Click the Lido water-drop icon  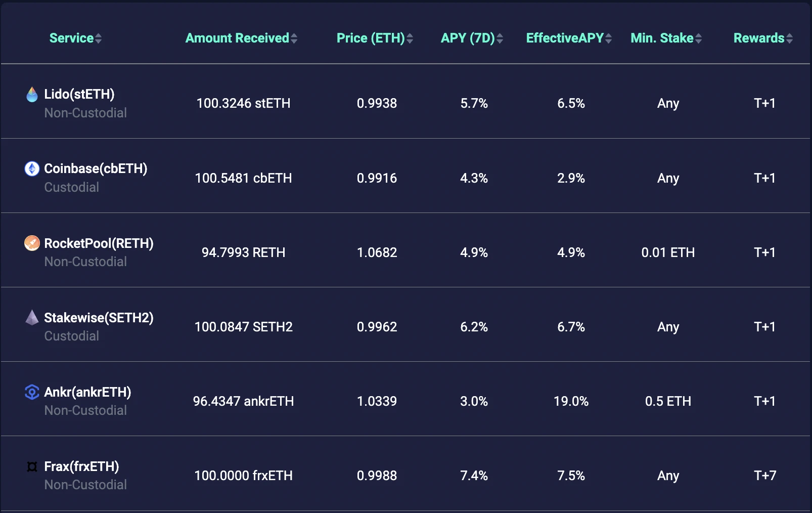(x=32, y=94)
